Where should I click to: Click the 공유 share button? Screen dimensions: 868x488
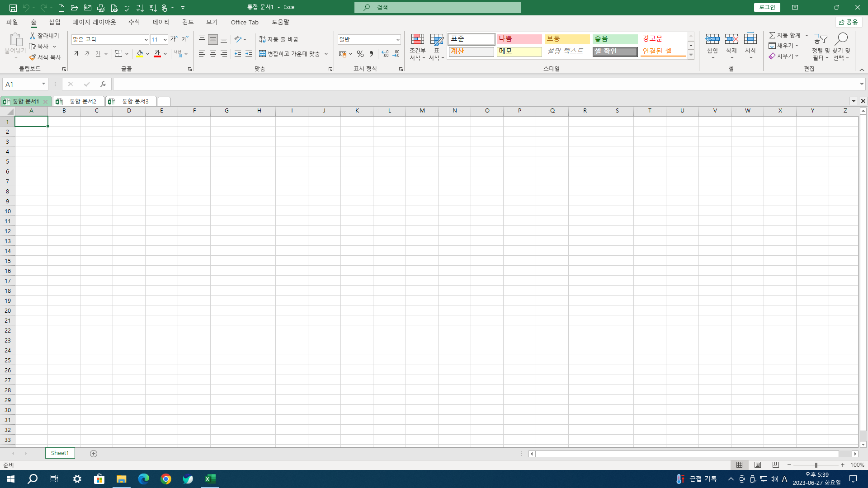(x=849, y=22)
